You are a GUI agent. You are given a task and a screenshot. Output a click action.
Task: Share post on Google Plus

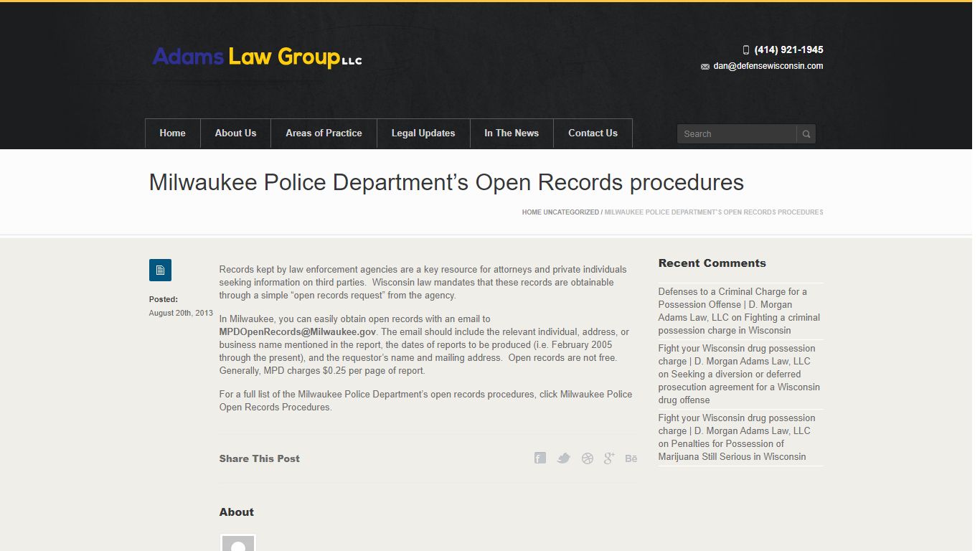point(609,458)
